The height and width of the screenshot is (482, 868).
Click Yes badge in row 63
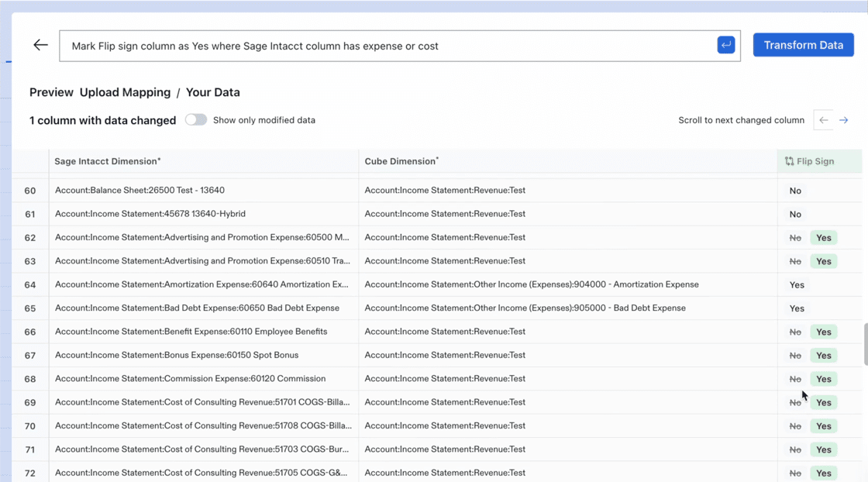[x=824, y=261]
